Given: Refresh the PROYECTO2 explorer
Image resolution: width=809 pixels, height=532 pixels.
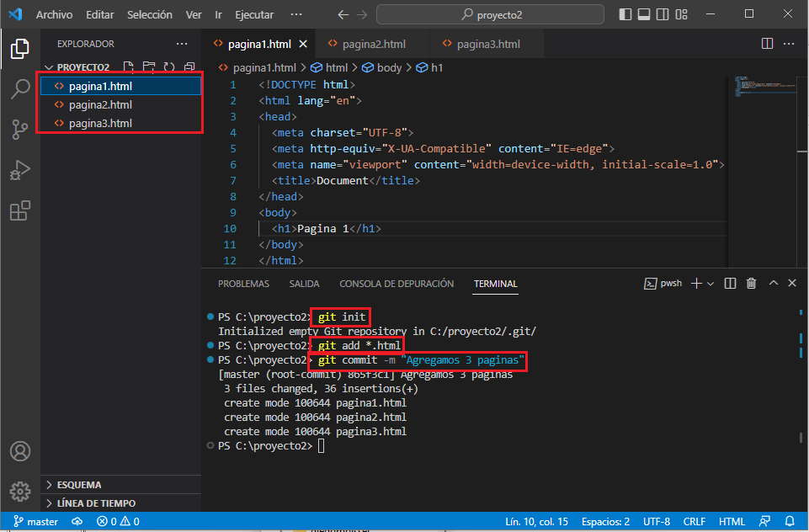Looking at the screenshot, I should click(168, 66).
